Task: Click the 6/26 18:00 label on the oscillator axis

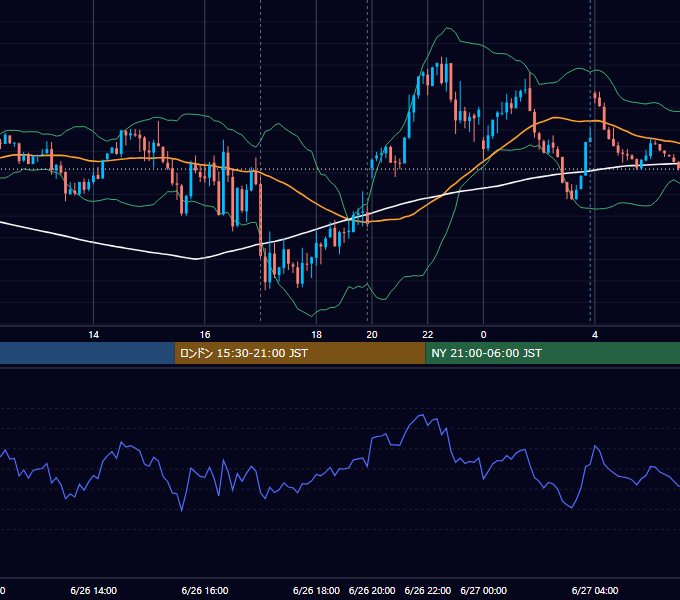Action: (x=316, y=590)
